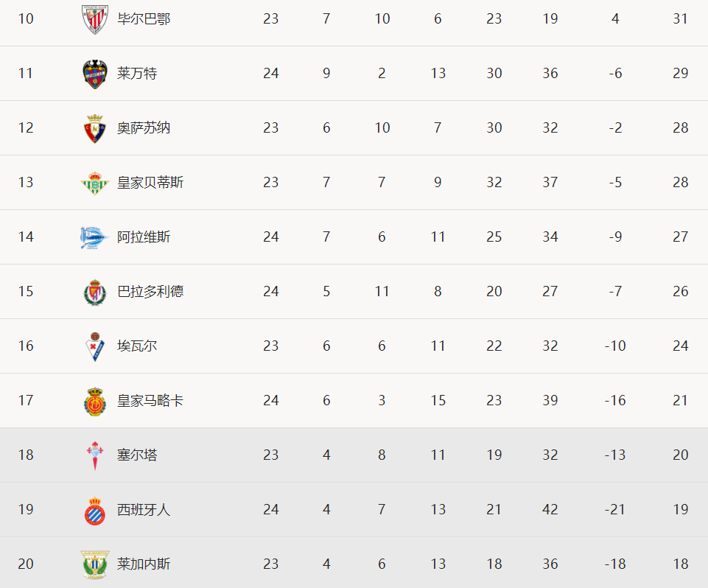Select the 皇家贝蒂斯 team name

pyautogui.click(x=150, y=183)
